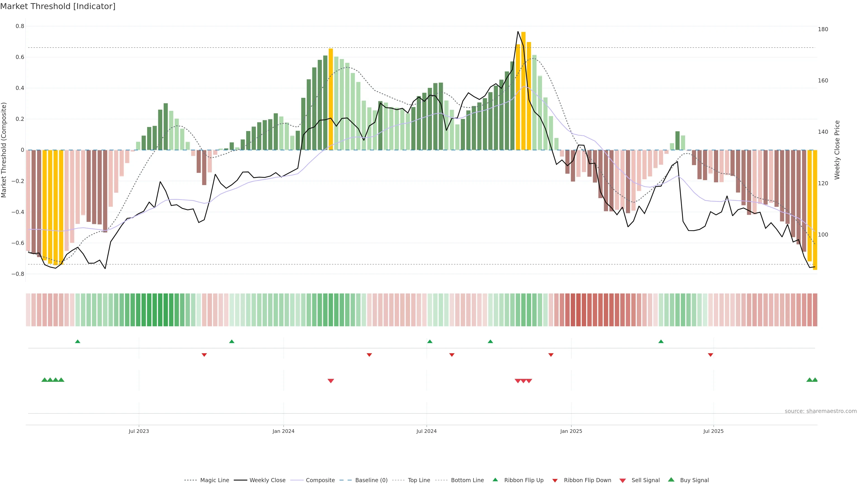Click the Weekly Close Price axis title
The width and height of the screenshot is (868, 488).
[837, 150]
